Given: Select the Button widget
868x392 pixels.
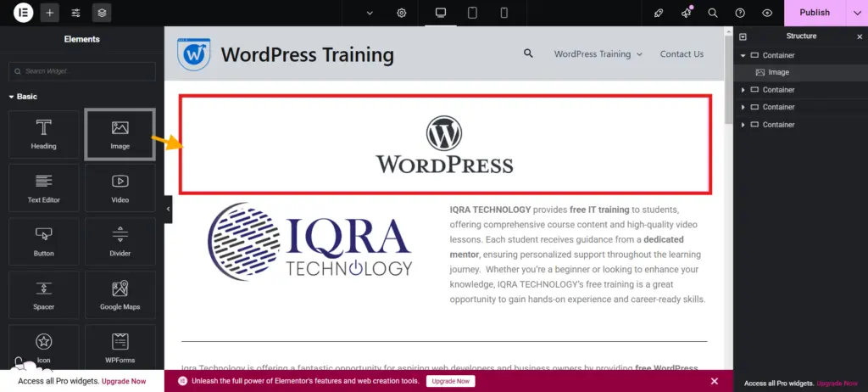Looking at the screenshot, I should [44, 241].
